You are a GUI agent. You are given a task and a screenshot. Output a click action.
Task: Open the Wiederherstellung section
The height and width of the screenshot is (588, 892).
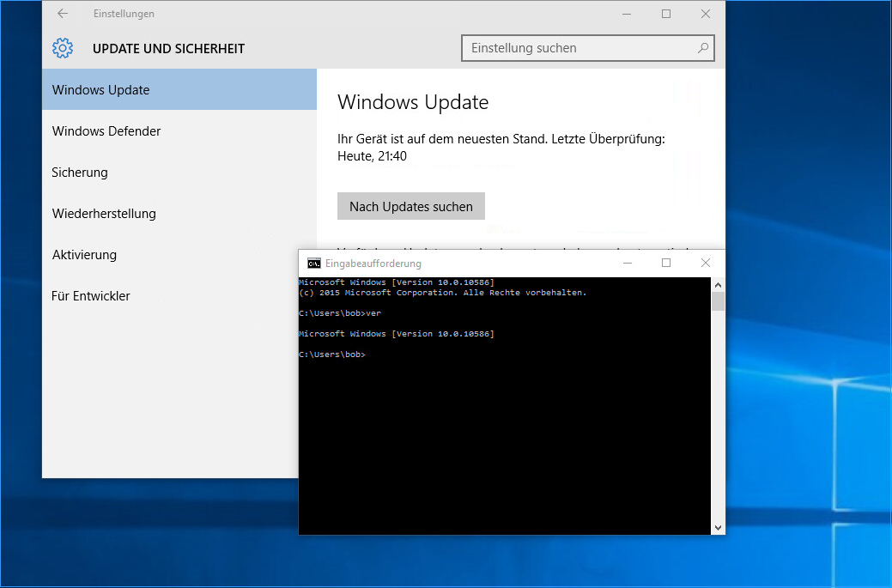[179, 214]
